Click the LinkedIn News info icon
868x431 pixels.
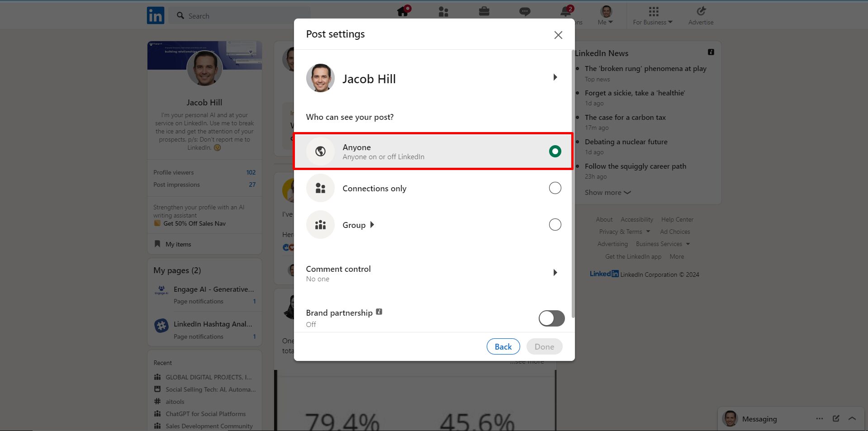coord(711,52)
